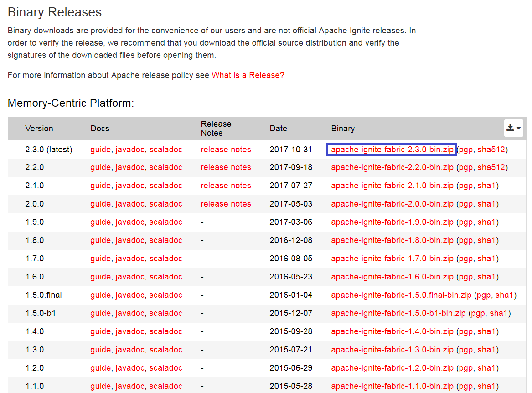Download apache-ignite-fabric-1.9.0-bin.zip
Viewport: 532px width, 393px height.
(x=392, y=222)
